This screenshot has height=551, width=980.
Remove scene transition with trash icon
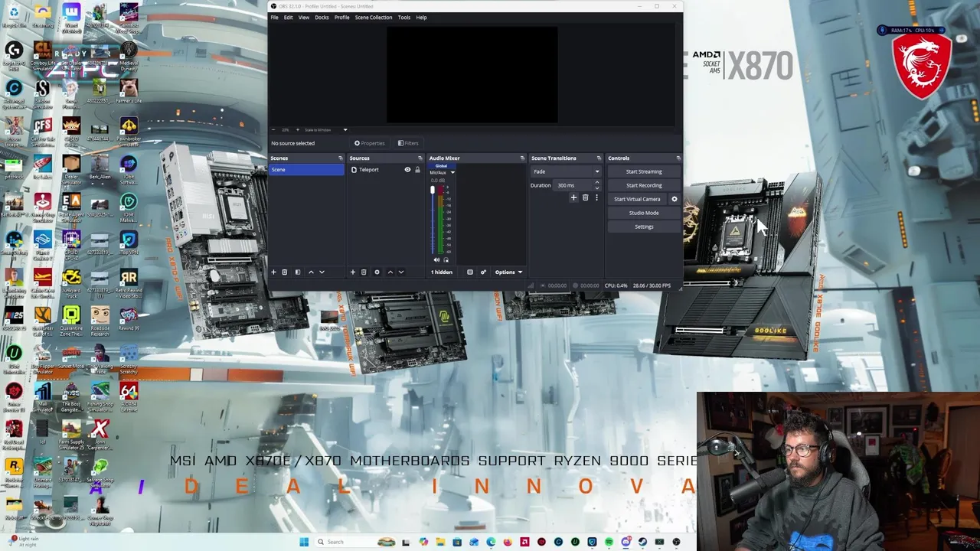(585, 197)
